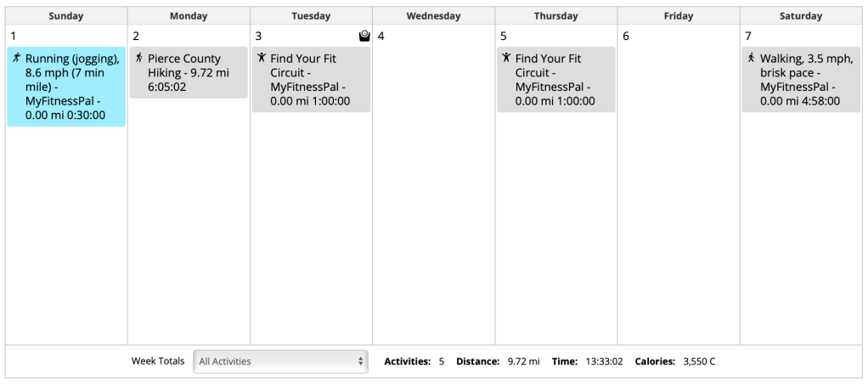Open Tuesday's Find Your Fit Circuit activity
Image resolution: width=868 pixels, height=385 pixels.
pyautogui.click(x=311, y=80)
